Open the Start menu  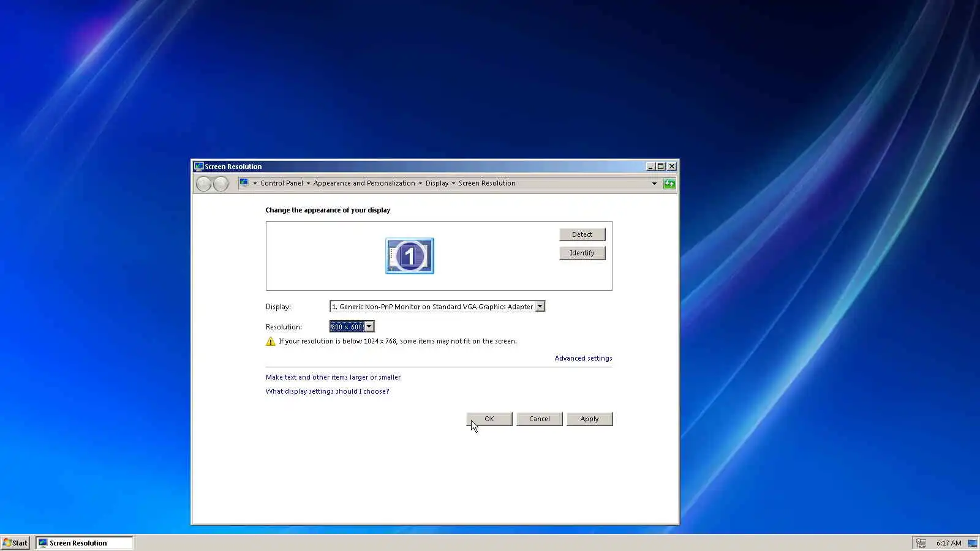[15, 543]
